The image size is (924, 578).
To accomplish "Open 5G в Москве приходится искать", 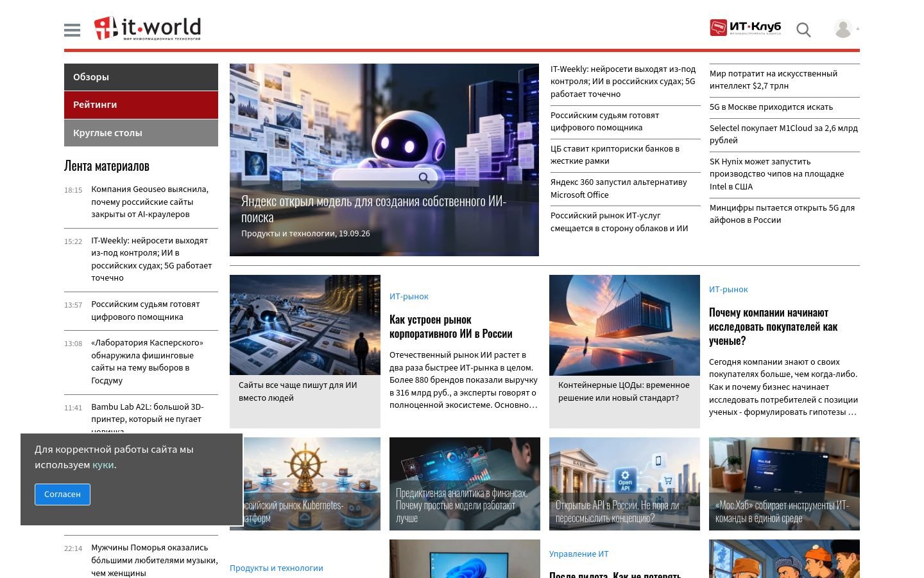I will [771, 107].
